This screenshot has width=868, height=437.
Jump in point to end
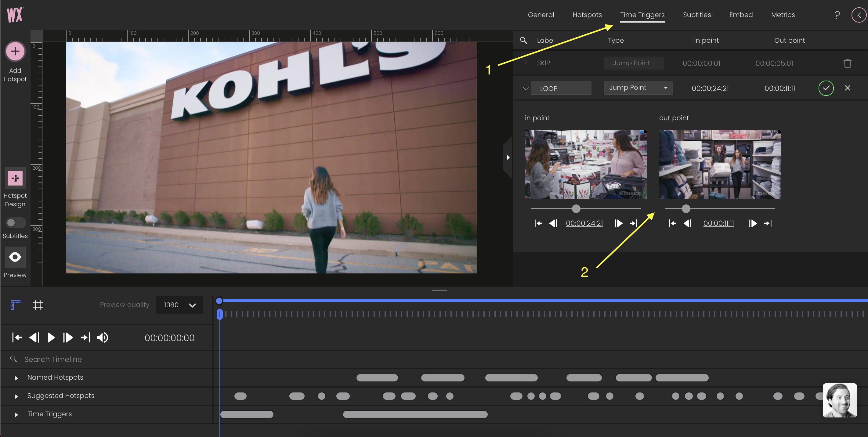(x=634, y=223)
